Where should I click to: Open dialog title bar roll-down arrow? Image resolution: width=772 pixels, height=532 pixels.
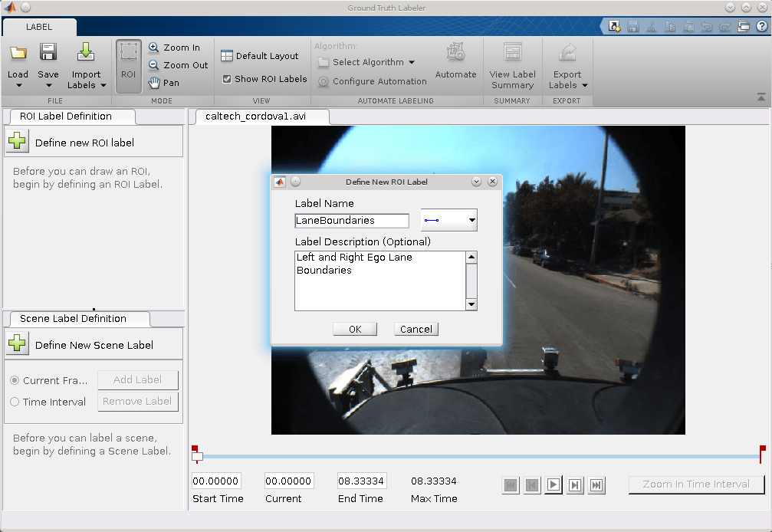point(476,182)
